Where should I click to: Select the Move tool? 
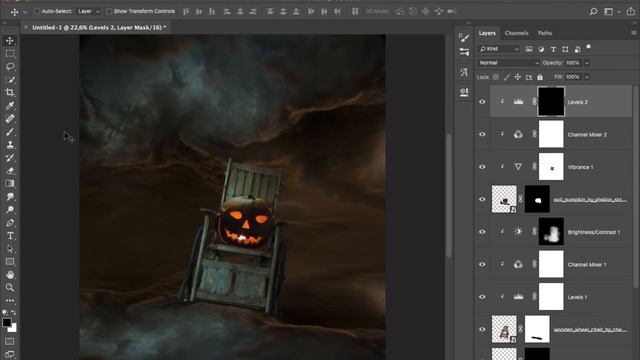(x=10, y=40)
